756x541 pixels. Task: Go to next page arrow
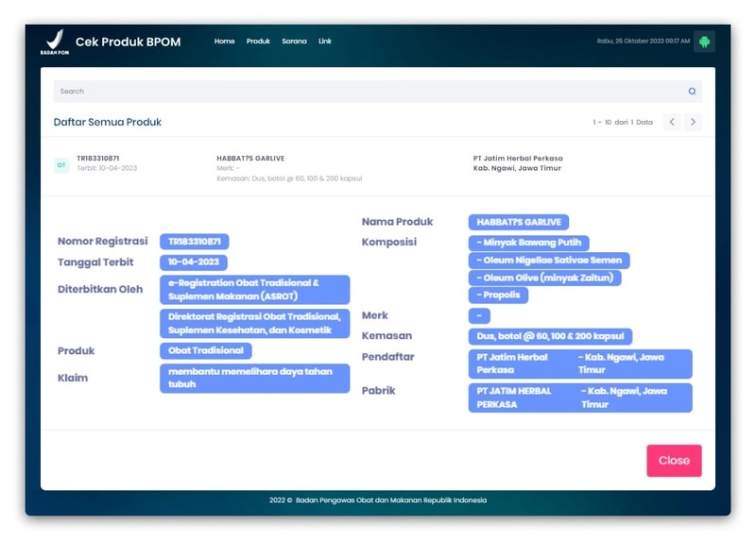(693, 122)
